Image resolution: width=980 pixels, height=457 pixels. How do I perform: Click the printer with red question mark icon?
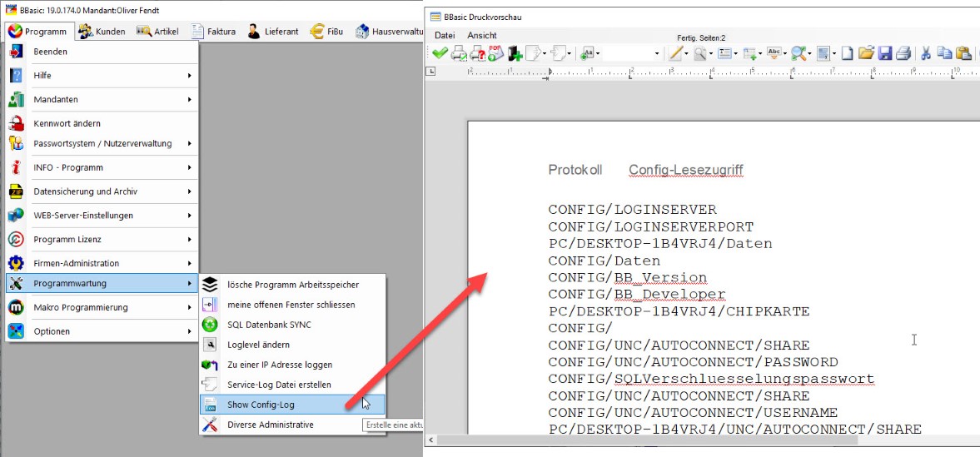click(x=477, y=54)
